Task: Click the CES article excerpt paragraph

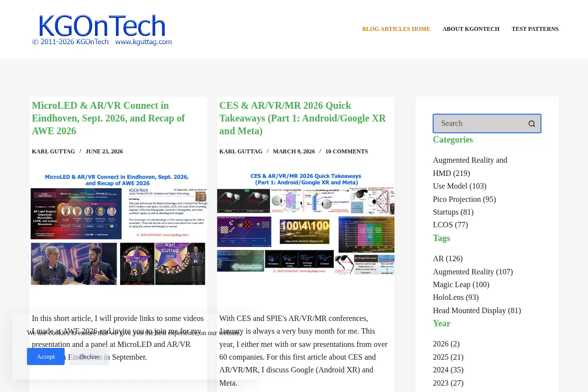Action: tap(304, 350)
